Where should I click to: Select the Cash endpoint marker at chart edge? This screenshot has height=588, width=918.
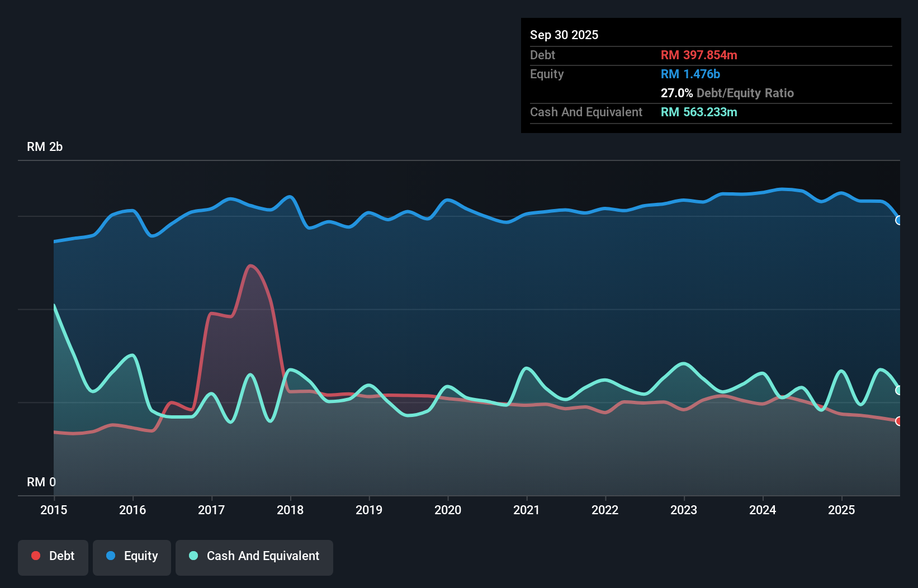pyautogui.click(x=899, y=390)
